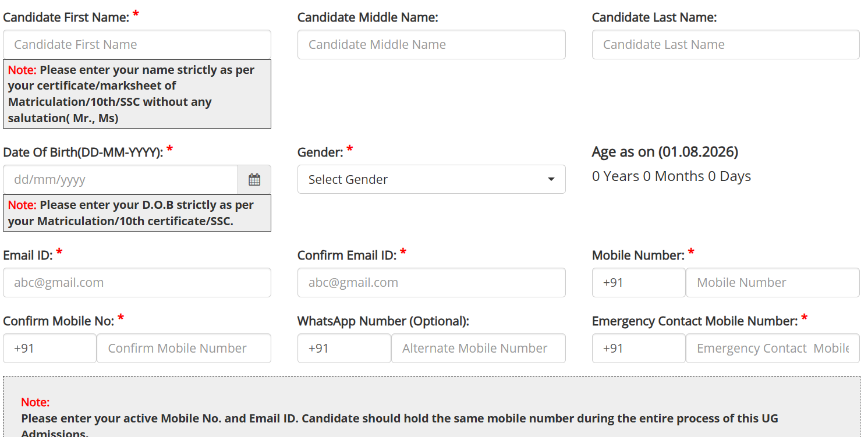Screen dimensions: 868x437
Task: Click the dd/mm/yyyy date of birth field
Action: [121, 180]
